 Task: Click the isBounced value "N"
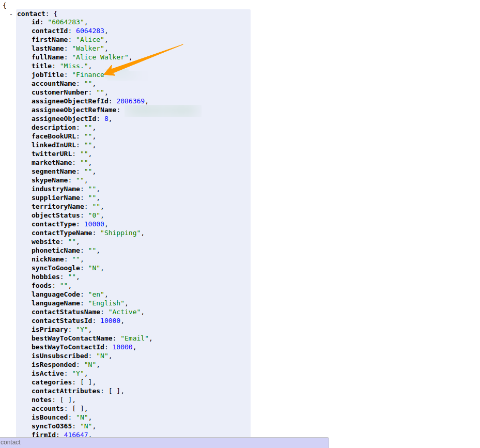(x=82, y=418)
